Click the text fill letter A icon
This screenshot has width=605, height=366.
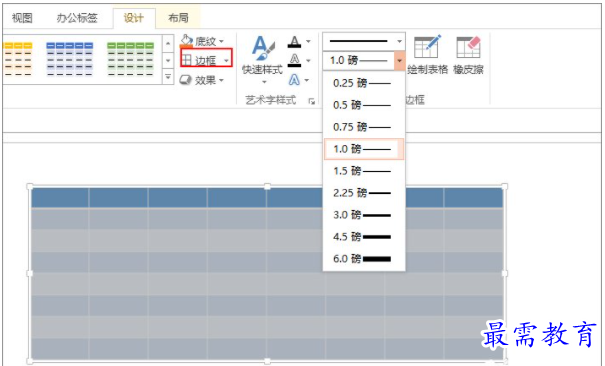pos(294,42)
